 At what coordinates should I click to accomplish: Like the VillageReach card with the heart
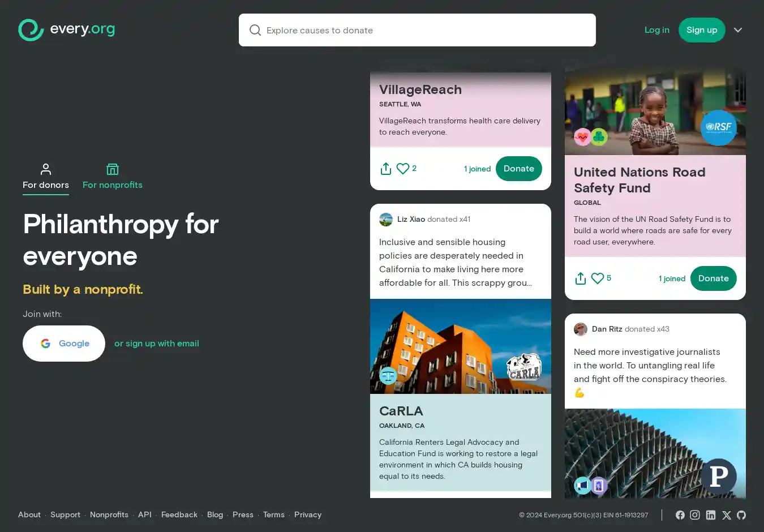point(402,168)
